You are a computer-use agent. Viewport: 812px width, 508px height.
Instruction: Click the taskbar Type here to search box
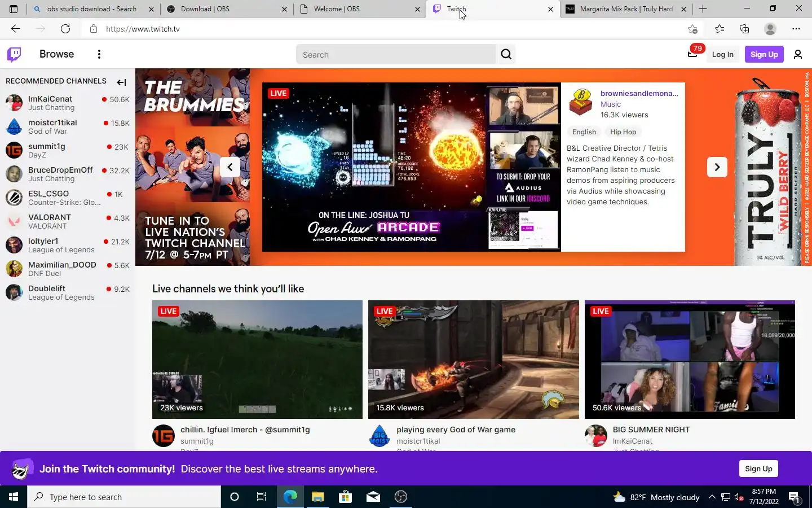[x=124, y=497]
